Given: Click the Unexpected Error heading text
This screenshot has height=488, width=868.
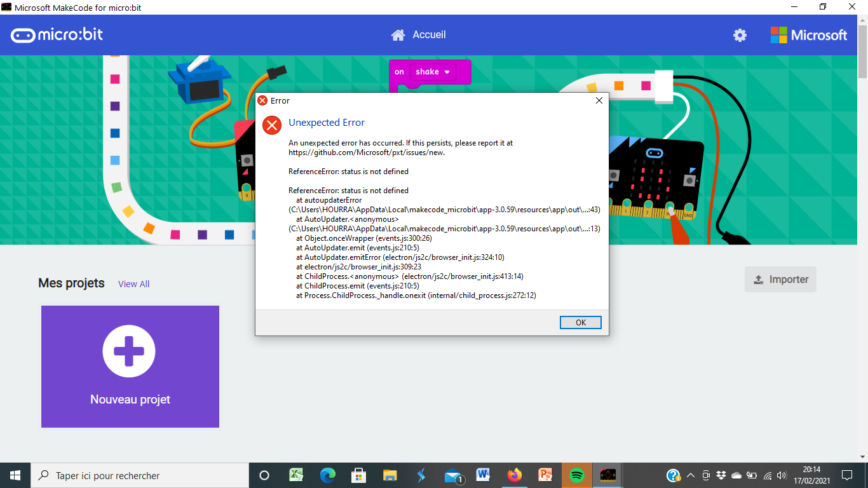Looking at the screenshot, I should [x=327, y=123].
